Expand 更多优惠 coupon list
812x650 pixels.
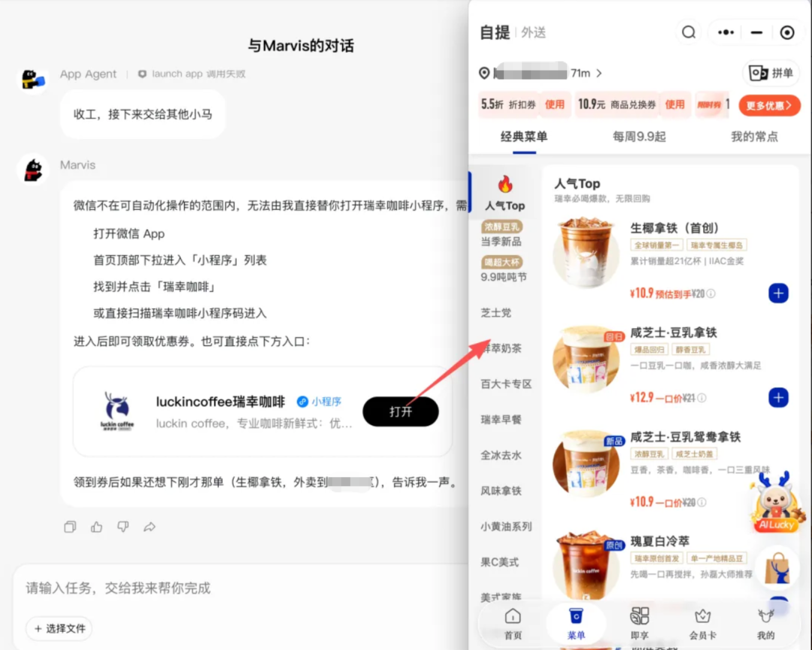pos(769,105)
